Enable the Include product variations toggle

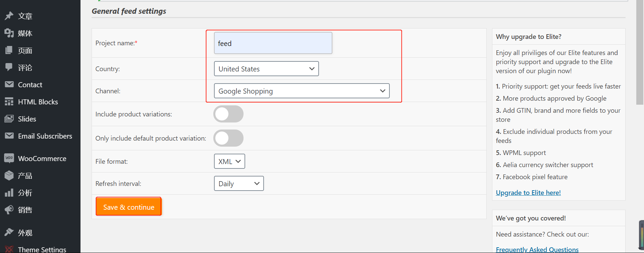[x=228, y=114]
